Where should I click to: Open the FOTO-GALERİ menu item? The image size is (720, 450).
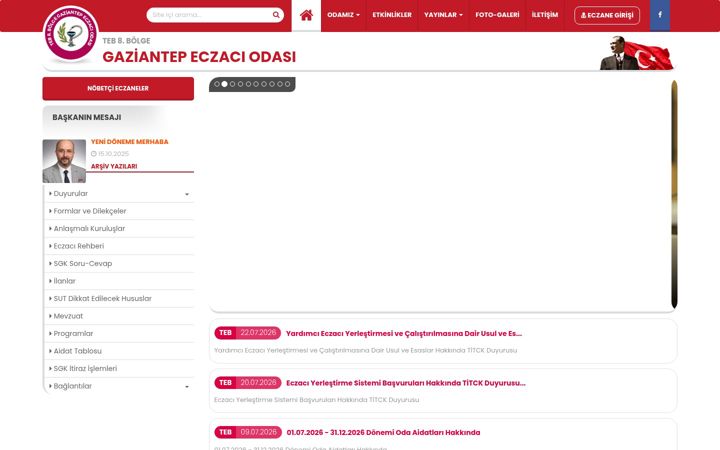pos(497,15)
